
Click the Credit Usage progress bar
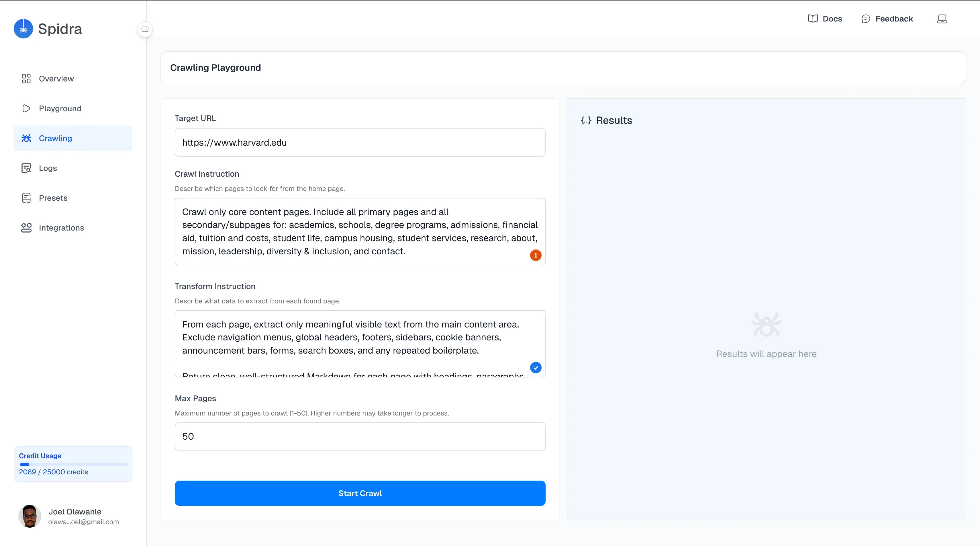pyautogui.click(x=73, y=465)
